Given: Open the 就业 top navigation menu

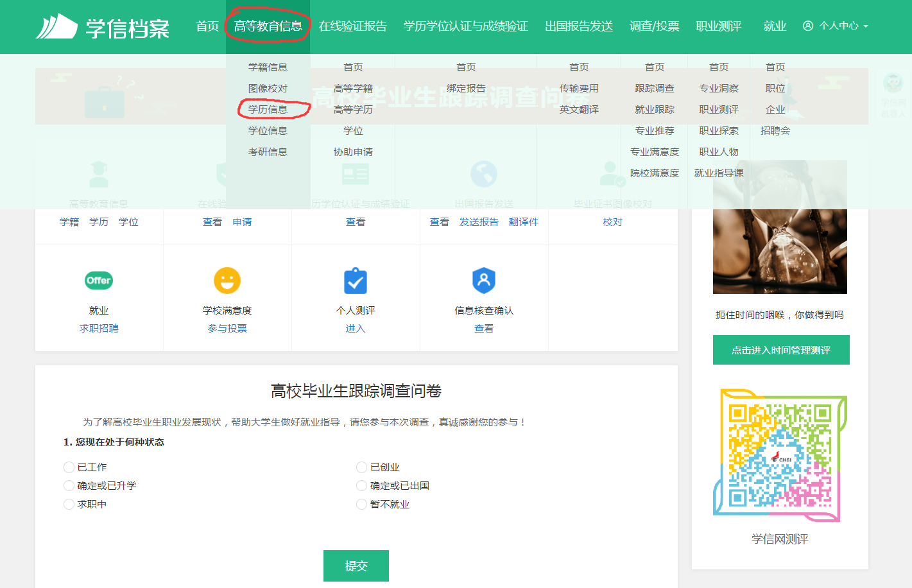Looking at the screenshot, I should point(775,26).
